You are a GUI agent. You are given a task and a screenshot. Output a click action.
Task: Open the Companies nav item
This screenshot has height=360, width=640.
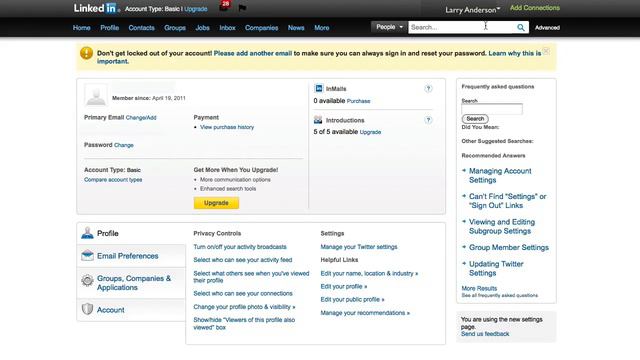point(262,28)
